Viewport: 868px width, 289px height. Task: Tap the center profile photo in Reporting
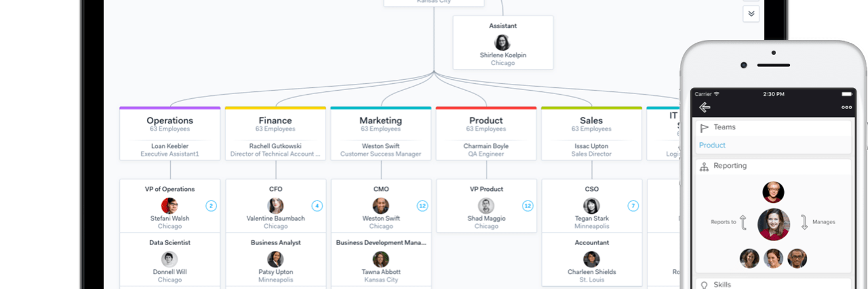click(x=774, y=224)
